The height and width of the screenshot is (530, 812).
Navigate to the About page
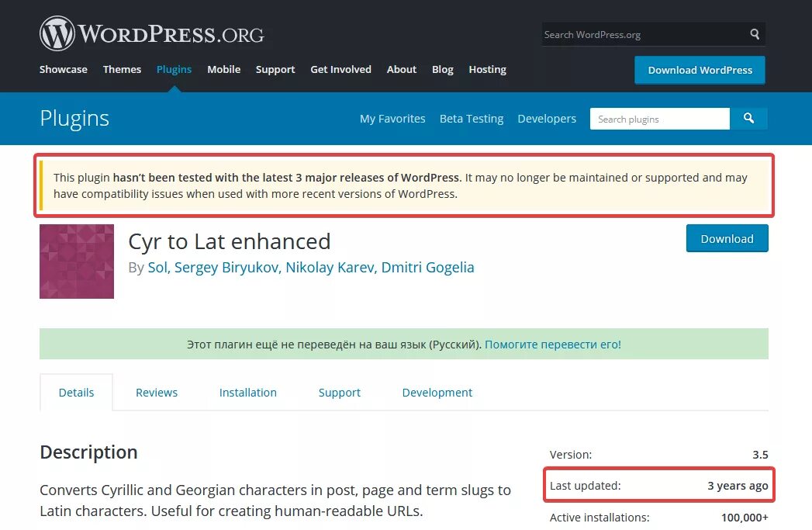(x=401, y=69)
